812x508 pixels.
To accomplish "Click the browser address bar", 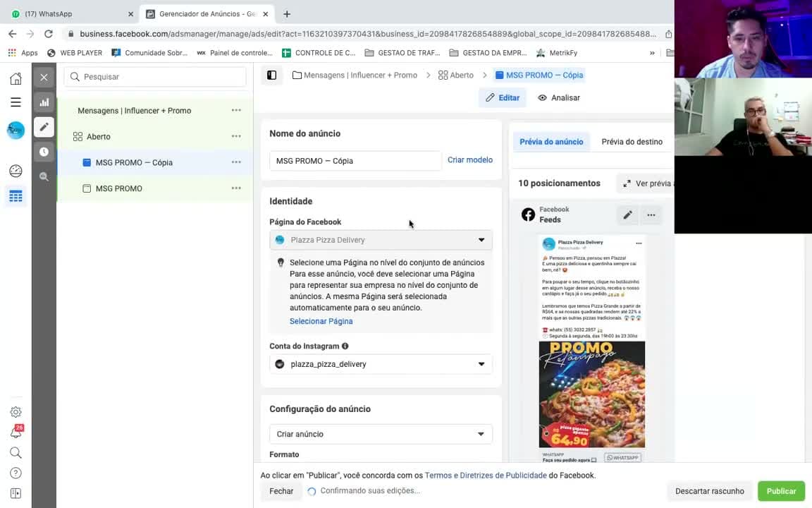I will [367, 34].
